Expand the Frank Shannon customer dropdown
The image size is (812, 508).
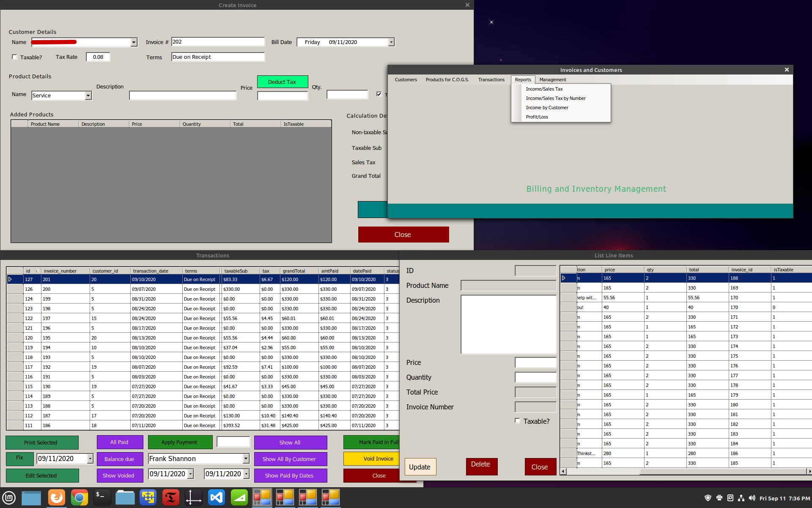[246, 458]
